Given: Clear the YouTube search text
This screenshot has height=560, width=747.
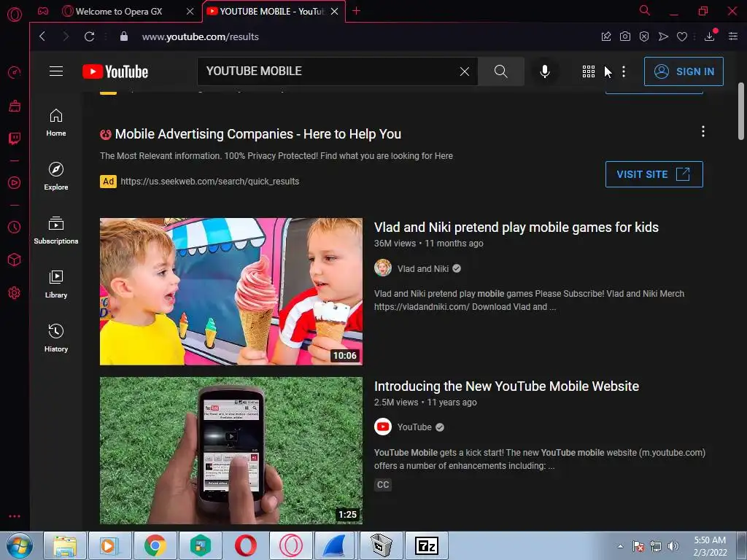Looking at the screenshot, I should pos(465,71).
